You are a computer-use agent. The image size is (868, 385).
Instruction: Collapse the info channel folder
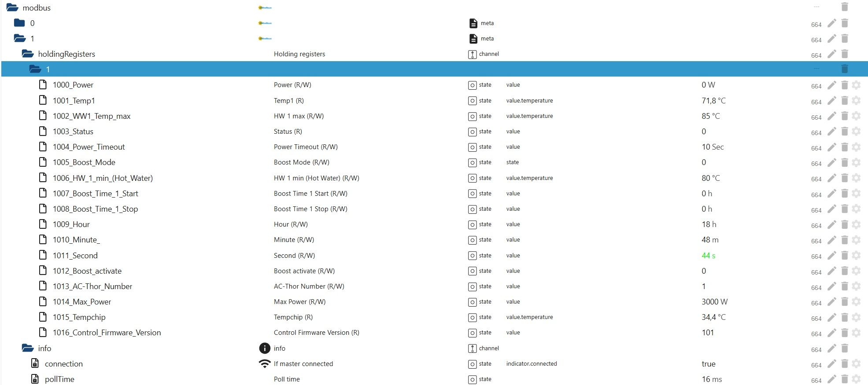point(28,348)
